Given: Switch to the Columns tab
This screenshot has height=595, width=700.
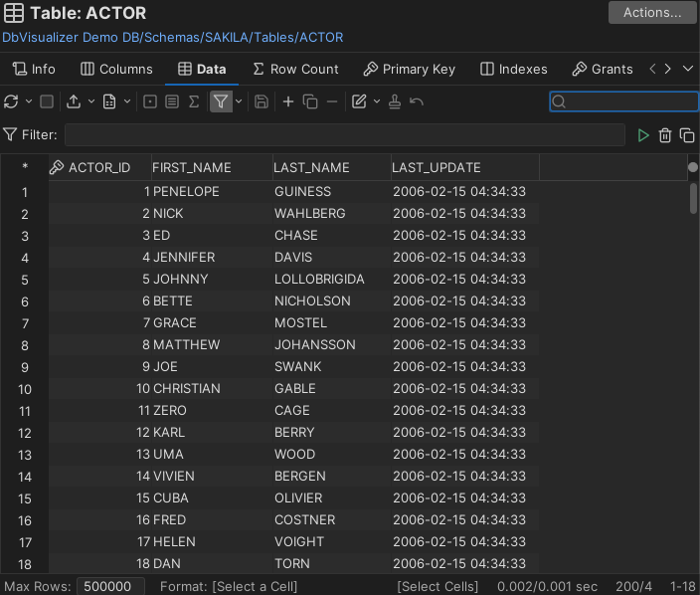Looking at the screenshot, I should coord(116,69).
